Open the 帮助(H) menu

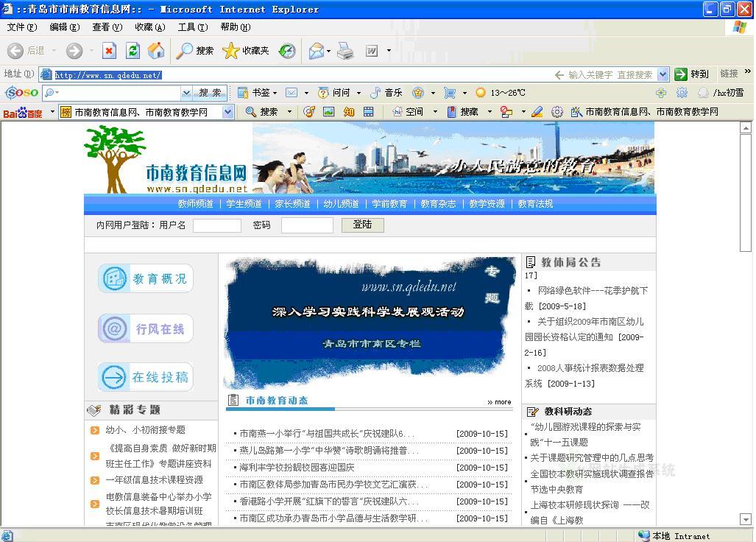click(x=236, y=27)
